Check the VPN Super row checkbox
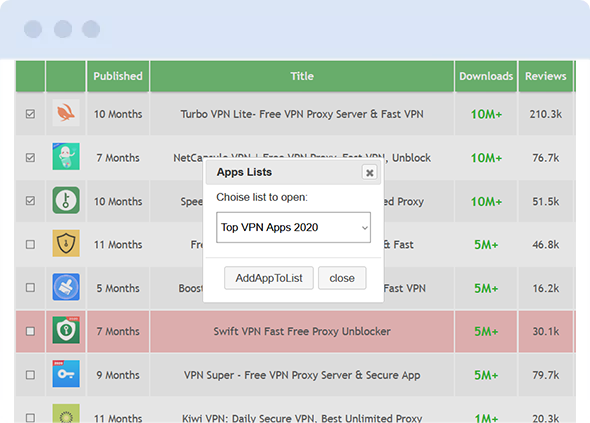The height and width of the screenshot is (423, 590). click(x=30, y=375)
